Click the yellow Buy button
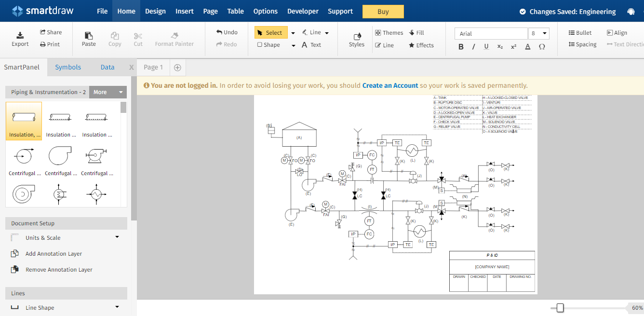This screenshot has width=644, height=316. tap(383, 12)
